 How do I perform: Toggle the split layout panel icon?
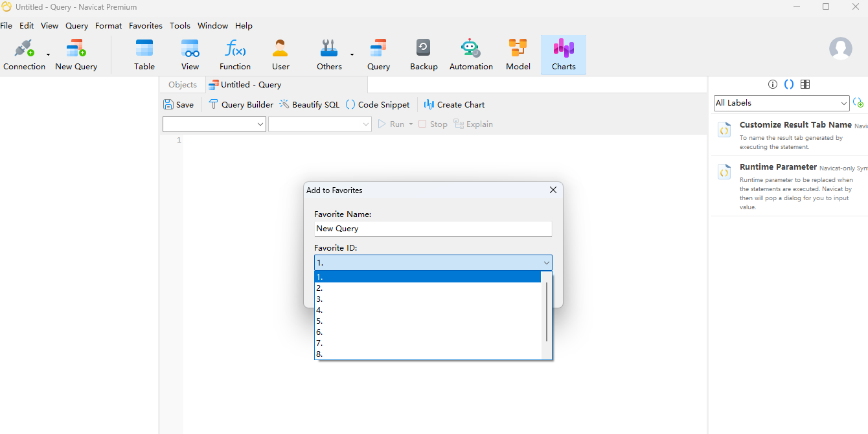[x=805, y=84]
